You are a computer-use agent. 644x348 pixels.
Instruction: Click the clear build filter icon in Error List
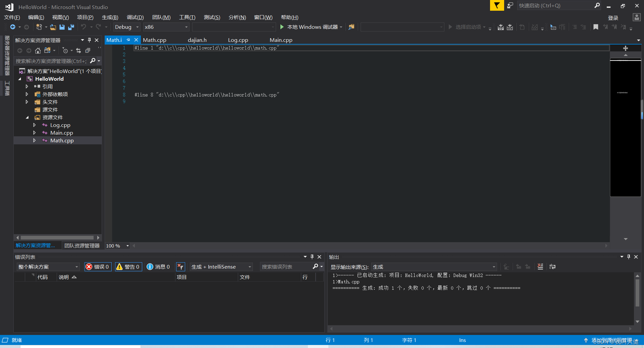180,267
